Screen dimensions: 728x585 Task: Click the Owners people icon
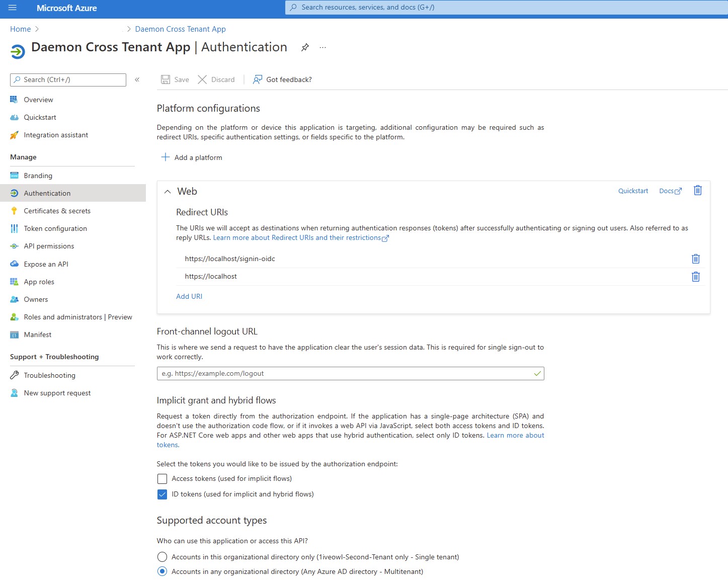point(14,299)
